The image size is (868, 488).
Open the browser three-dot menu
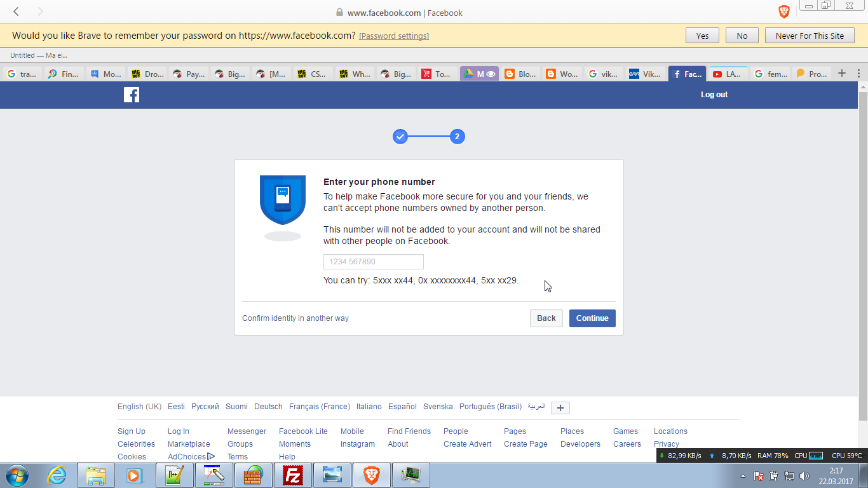tap(859, 74)
